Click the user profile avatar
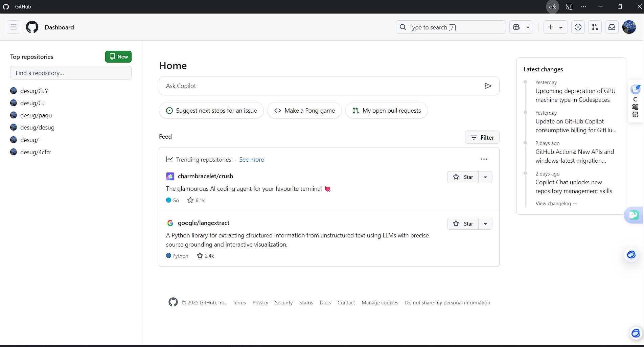The image size is (644, 347). tap(629, 27)
